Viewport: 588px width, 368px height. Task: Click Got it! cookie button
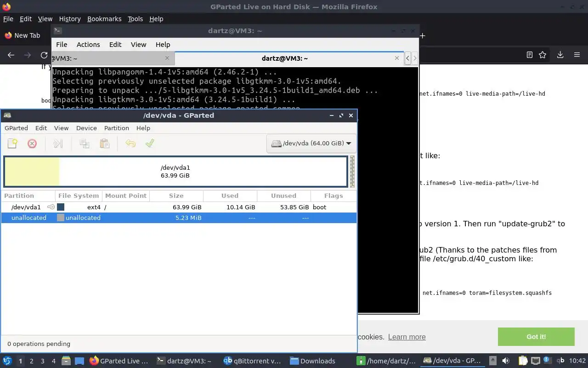coord(536,337)
